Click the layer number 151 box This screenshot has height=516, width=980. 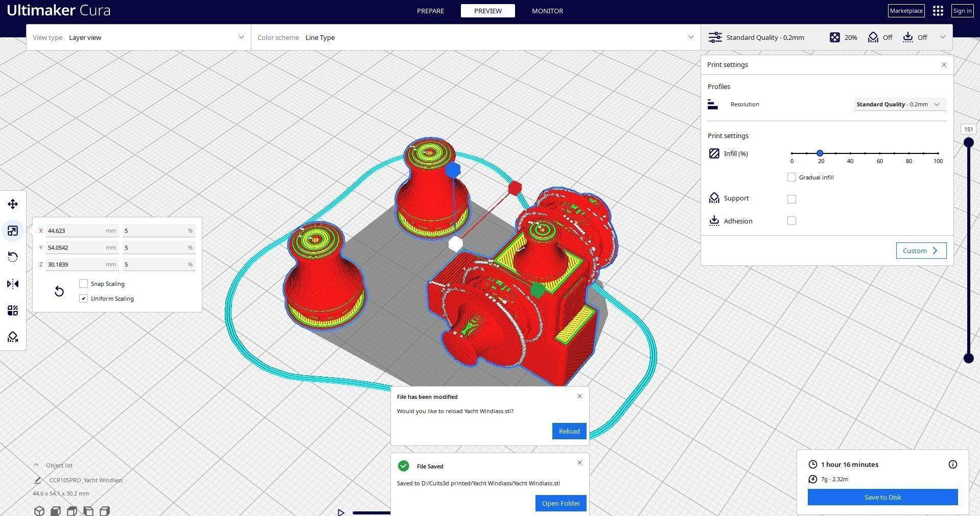pos(968,129)
